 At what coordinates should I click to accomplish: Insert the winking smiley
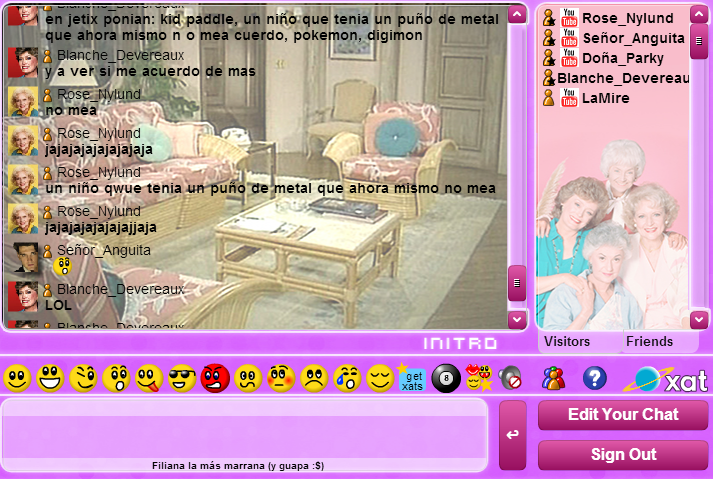tap(82, 378)
